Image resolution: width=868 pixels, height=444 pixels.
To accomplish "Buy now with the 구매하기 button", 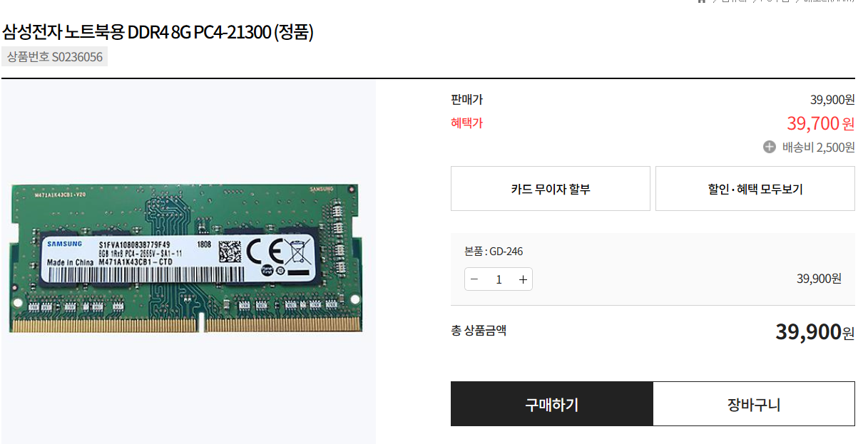I will point(552,404).
